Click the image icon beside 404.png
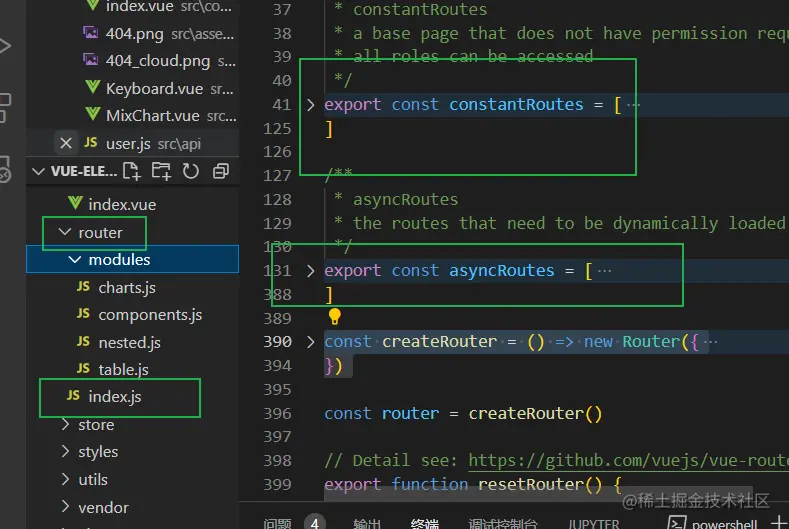 coord(91,33)
